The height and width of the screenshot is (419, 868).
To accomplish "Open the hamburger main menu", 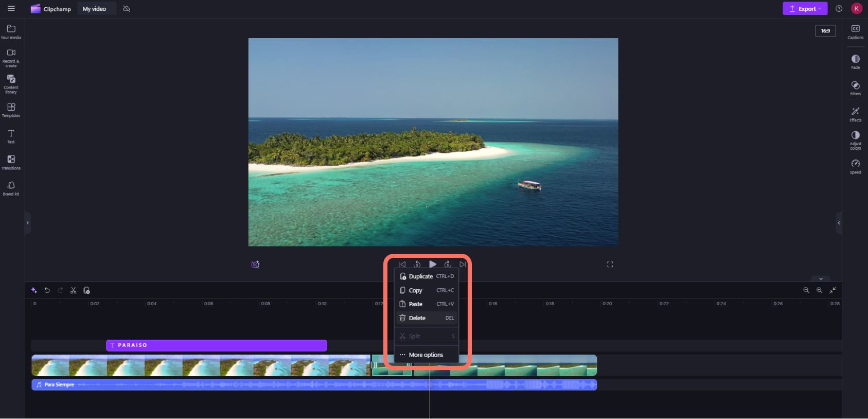I will click(x=11, y=9).
